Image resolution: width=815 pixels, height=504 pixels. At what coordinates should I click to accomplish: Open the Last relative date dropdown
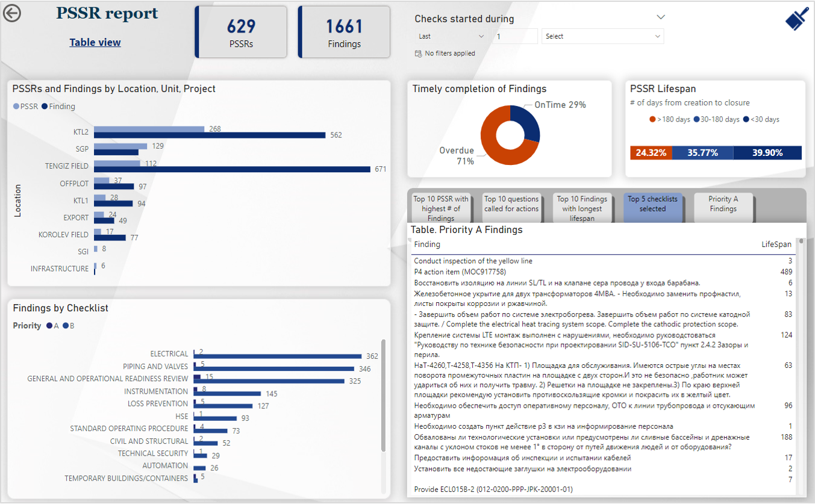point(451,36)
